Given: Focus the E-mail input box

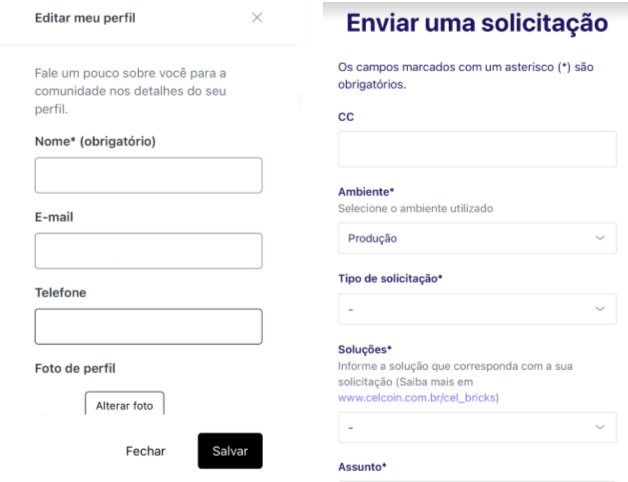Looking at the screenshot, I should coord(148,251).
